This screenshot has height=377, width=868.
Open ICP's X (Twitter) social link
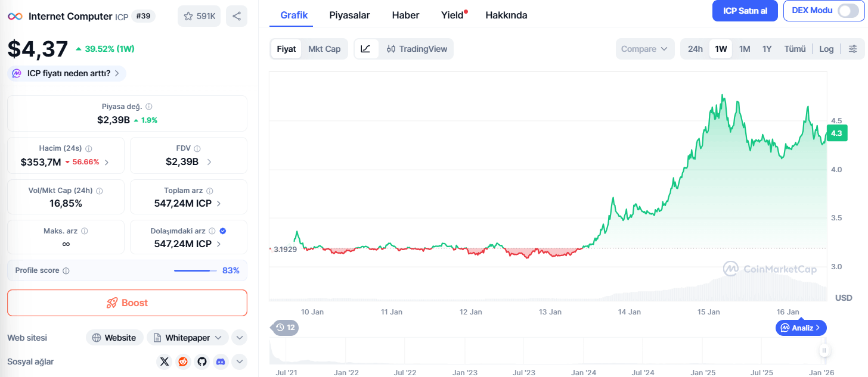[165, 361]
